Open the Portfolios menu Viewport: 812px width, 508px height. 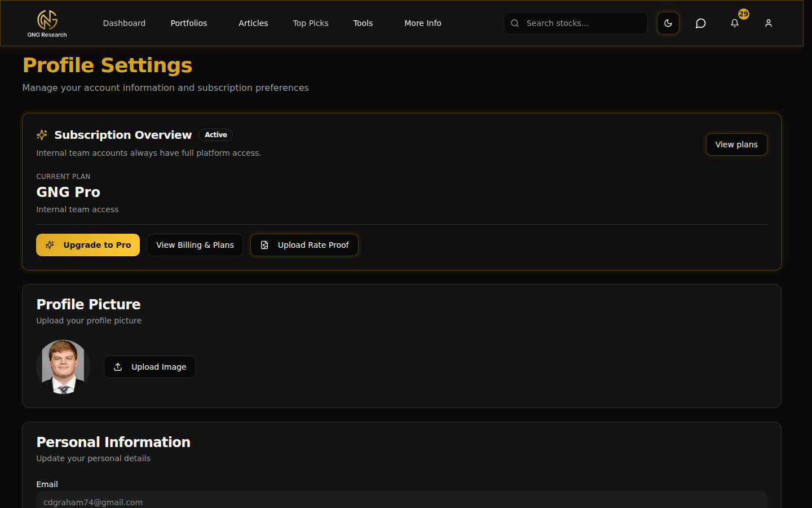pyautogui.click(x=189, y=23)
